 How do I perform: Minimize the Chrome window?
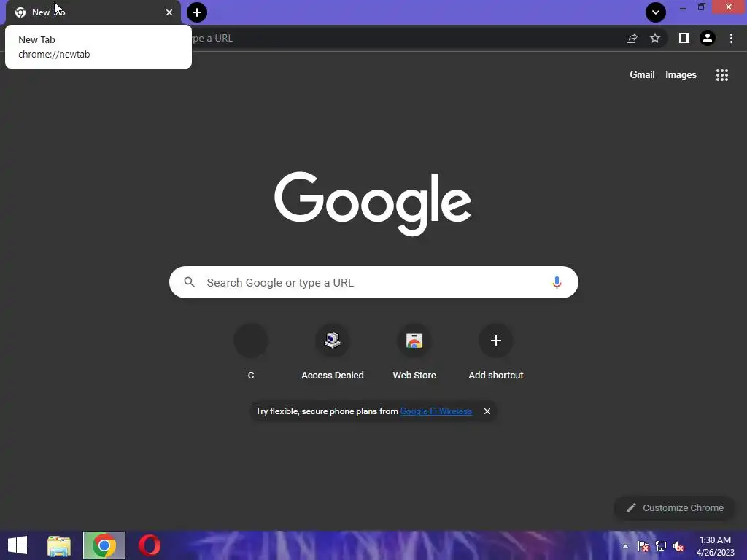tap(682, 7)
